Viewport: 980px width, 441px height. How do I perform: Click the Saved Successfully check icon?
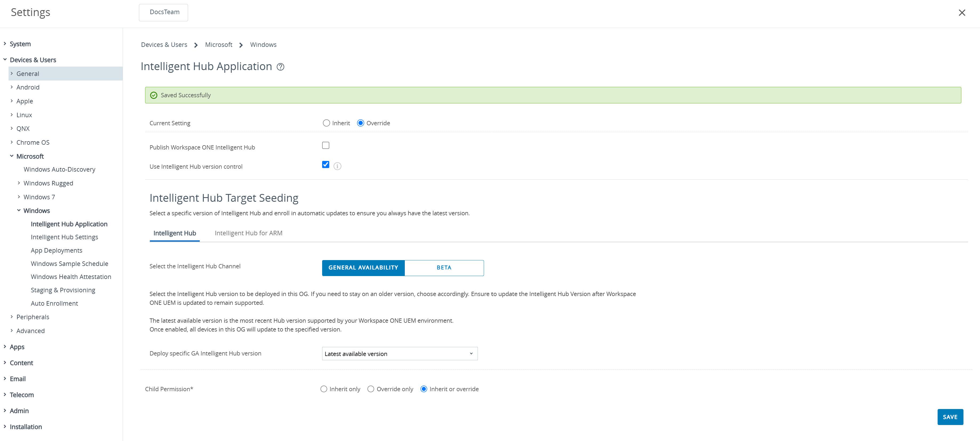[x=154, y=95]
